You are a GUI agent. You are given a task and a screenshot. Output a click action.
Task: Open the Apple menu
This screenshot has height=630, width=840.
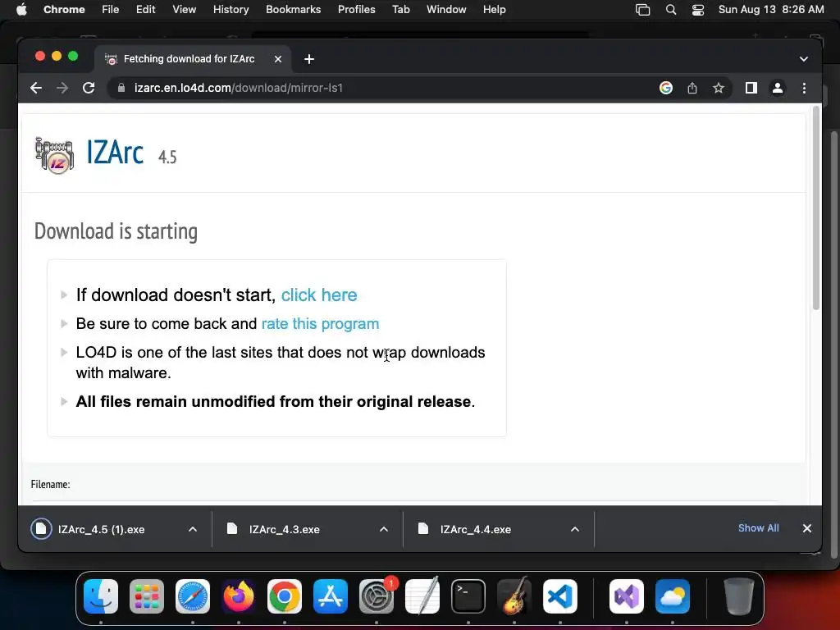21,10
